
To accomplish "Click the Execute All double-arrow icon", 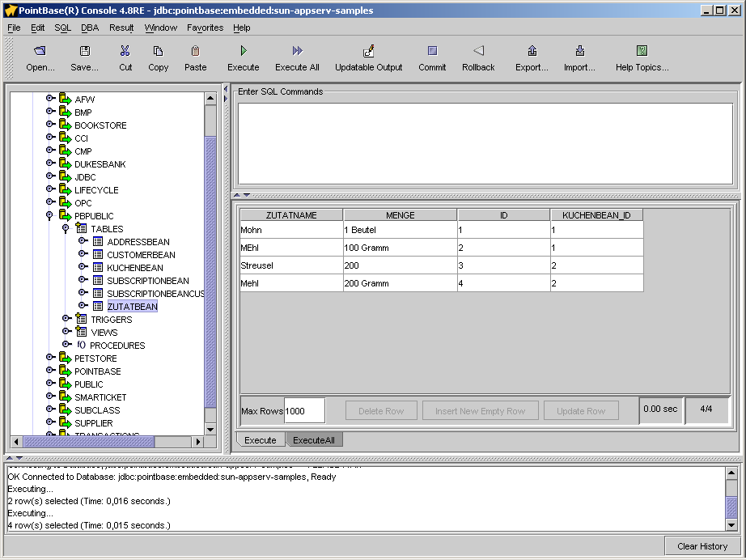I will (298, 50).
